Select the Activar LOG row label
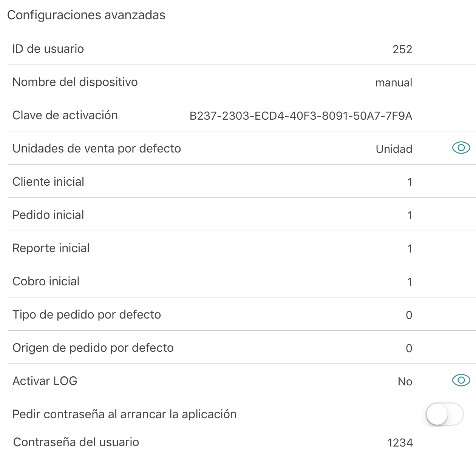Viewport: 476px width, 459px height. (x=45, y=381)
